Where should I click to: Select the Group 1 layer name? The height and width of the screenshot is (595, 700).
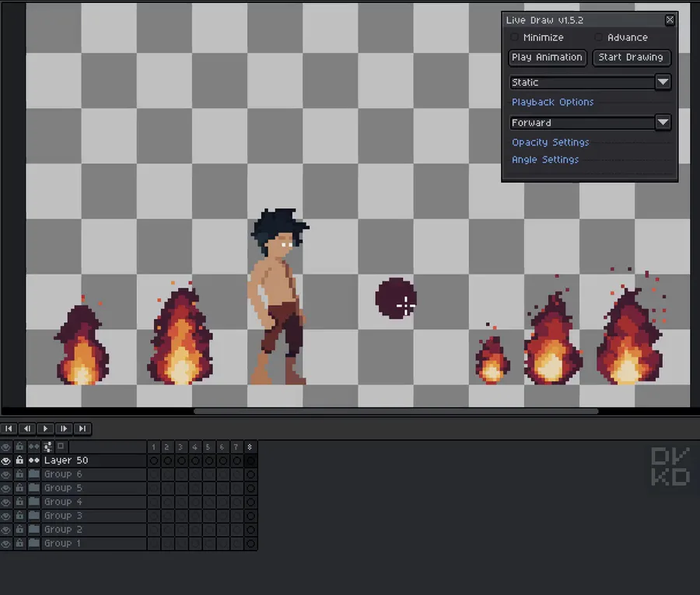62,543
